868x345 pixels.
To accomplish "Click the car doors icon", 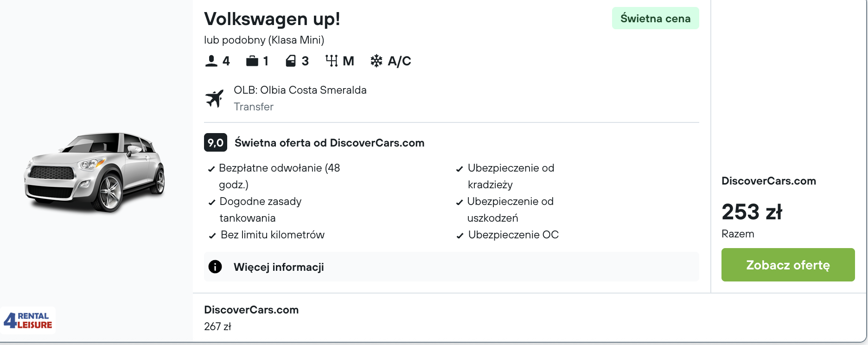I will pos(291,61).
